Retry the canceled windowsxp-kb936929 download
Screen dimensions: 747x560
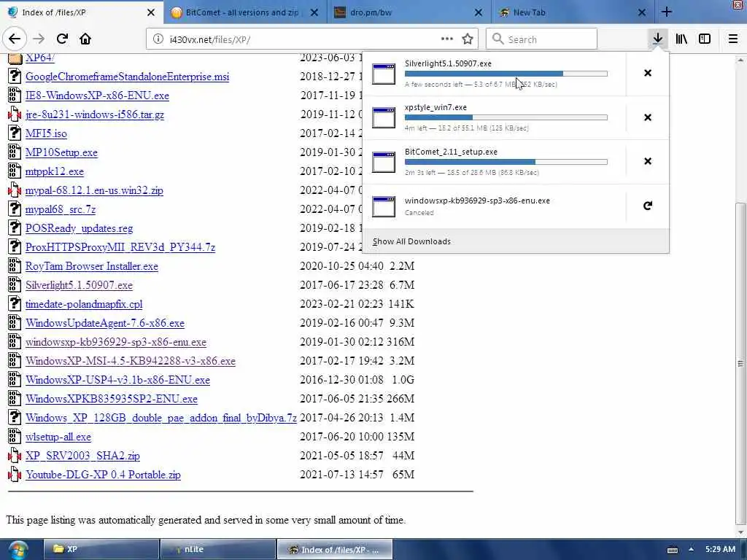[648, 206]
